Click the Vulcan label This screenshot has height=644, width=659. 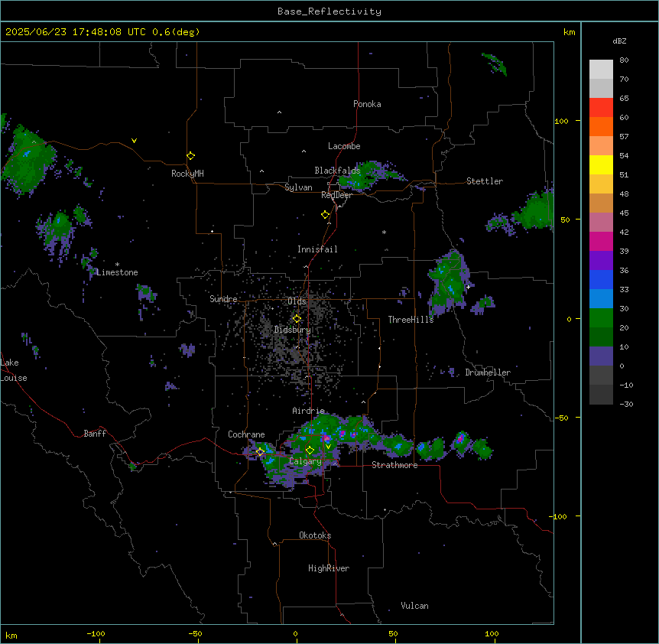414,606
